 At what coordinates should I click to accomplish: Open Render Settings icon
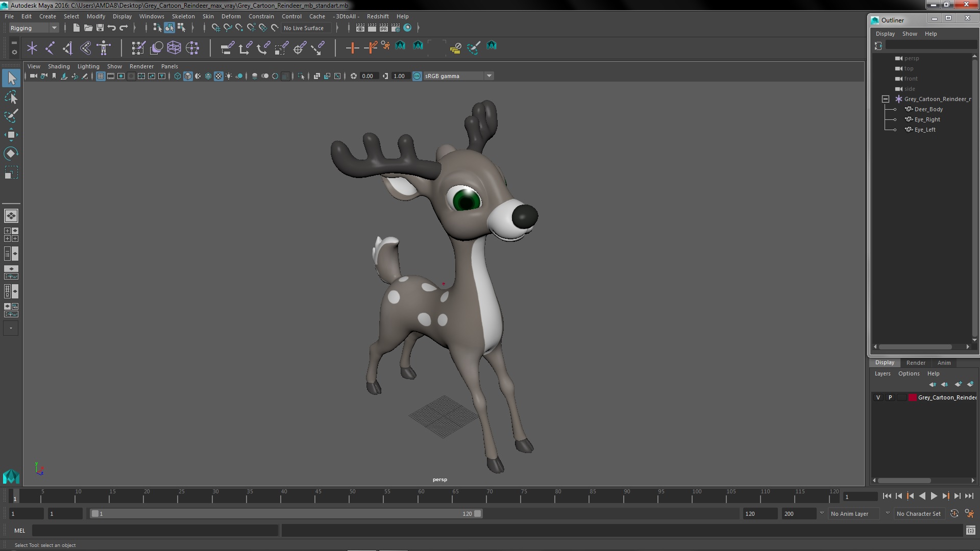tap(396, 28)
